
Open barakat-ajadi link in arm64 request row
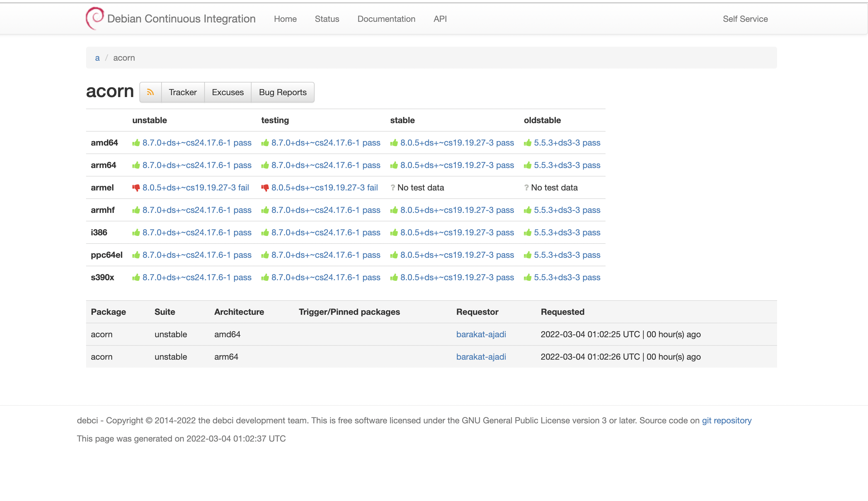[481, 357]
